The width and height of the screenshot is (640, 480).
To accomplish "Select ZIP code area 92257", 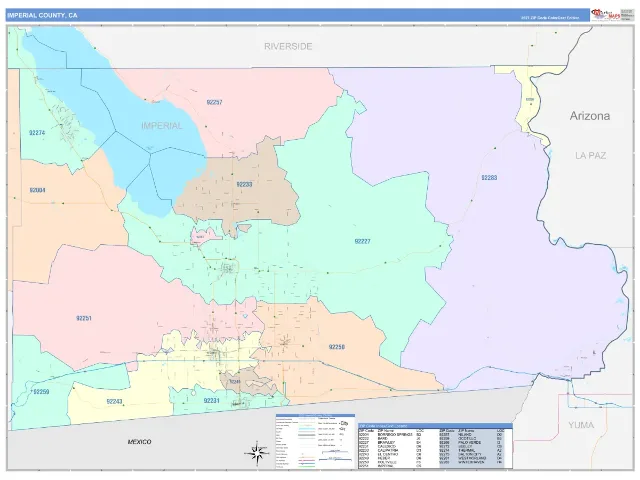I will point(214,102).
